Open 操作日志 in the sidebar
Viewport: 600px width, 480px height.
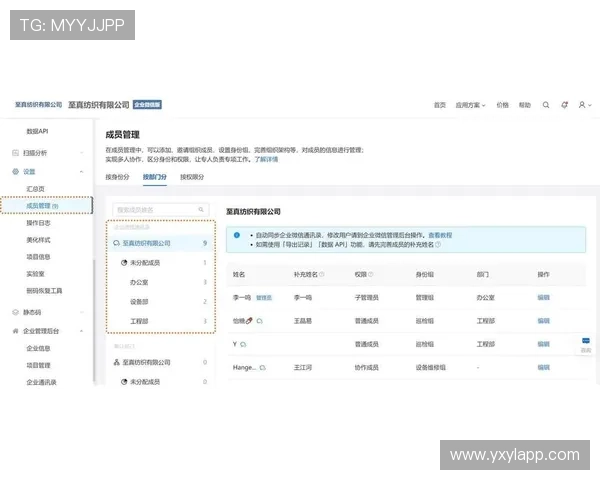38,223
